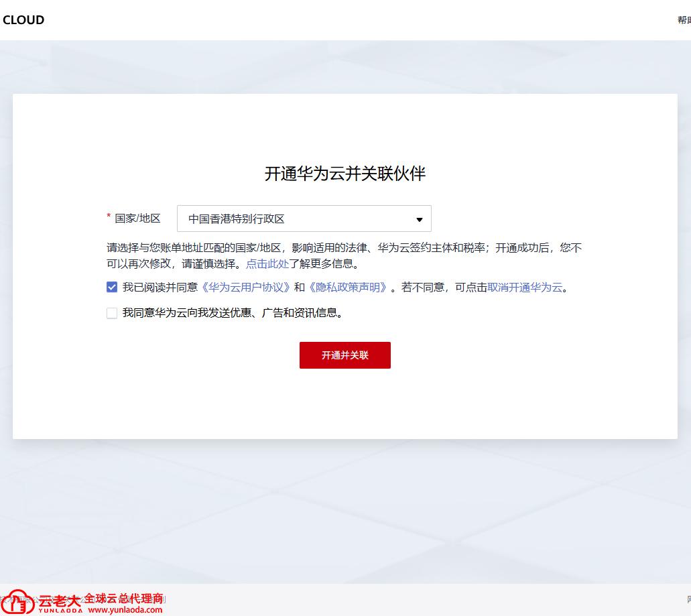
Task: Enable the promotions and ads consent checkbox
Action: [112, 313]
